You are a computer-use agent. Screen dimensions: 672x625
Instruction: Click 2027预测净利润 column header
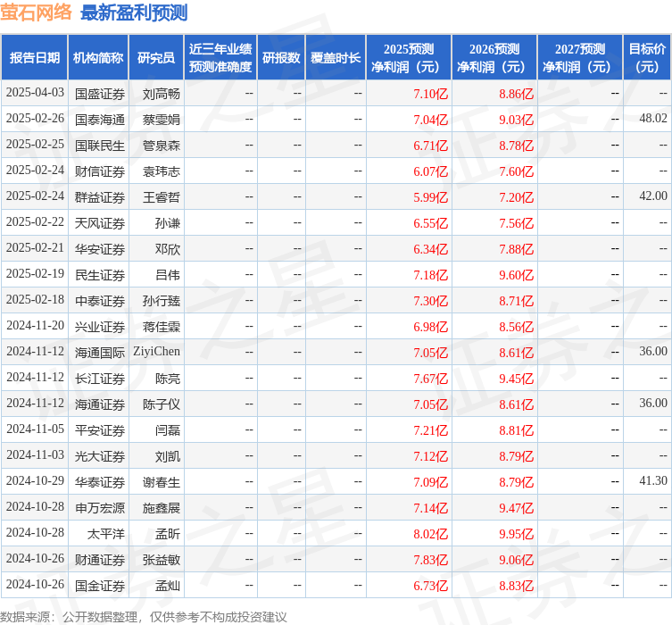[x=580, y=58]
